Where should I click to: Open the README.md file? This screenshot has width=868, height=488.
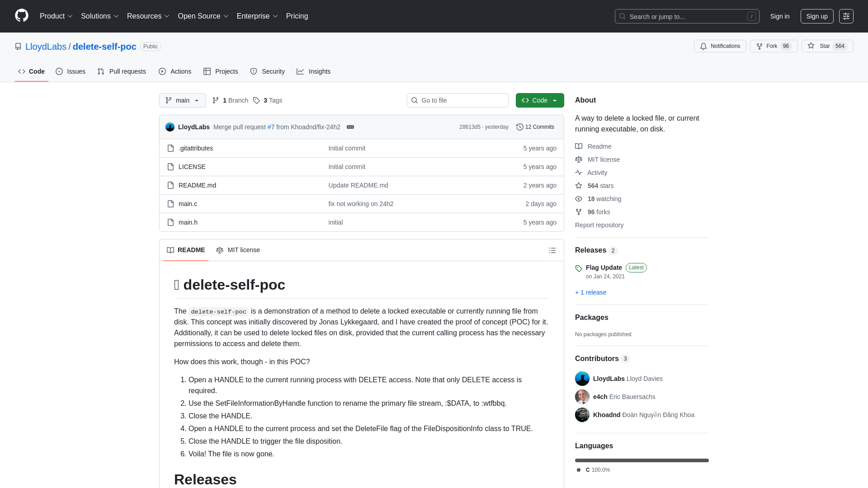(197, 185)
